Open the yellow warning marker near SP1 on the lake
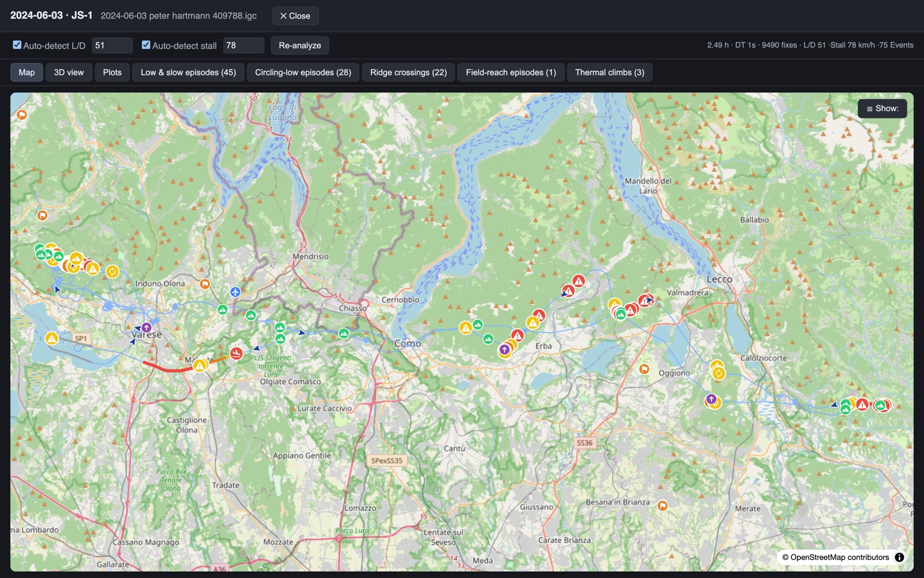 tap(51, 338)
